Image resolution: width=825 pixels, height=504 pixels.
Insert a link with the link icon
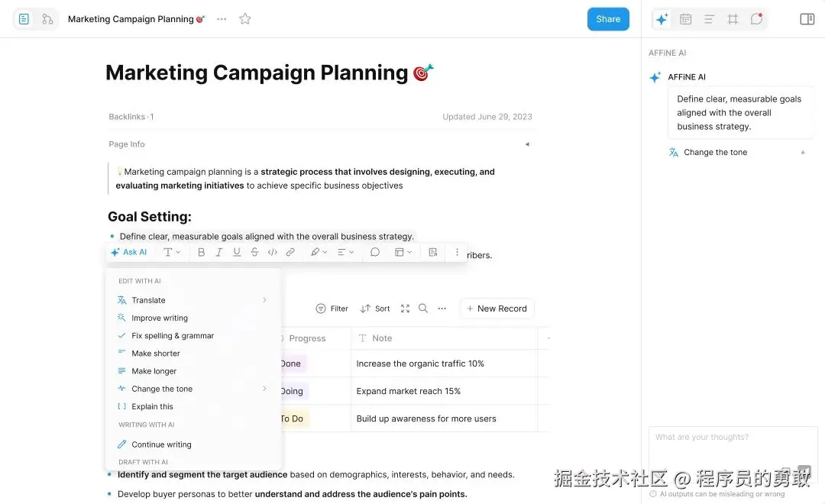pyautogui.click(x=290, y=252)
